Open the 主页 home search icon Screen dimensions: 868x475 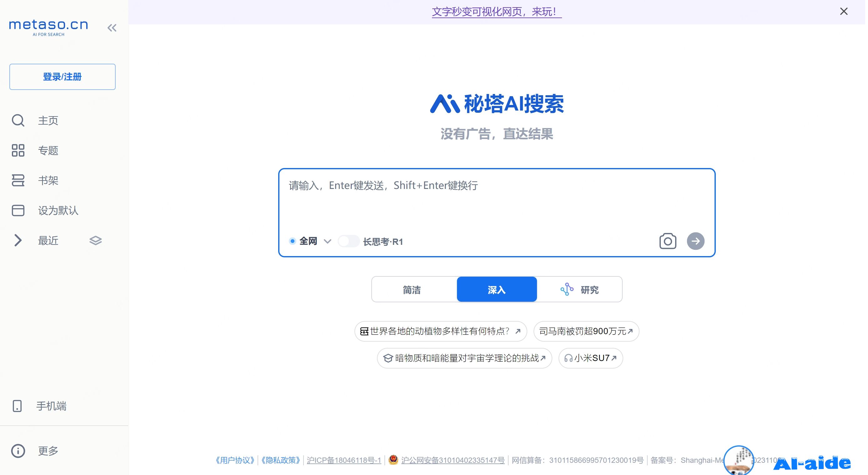tap(18, 121)
